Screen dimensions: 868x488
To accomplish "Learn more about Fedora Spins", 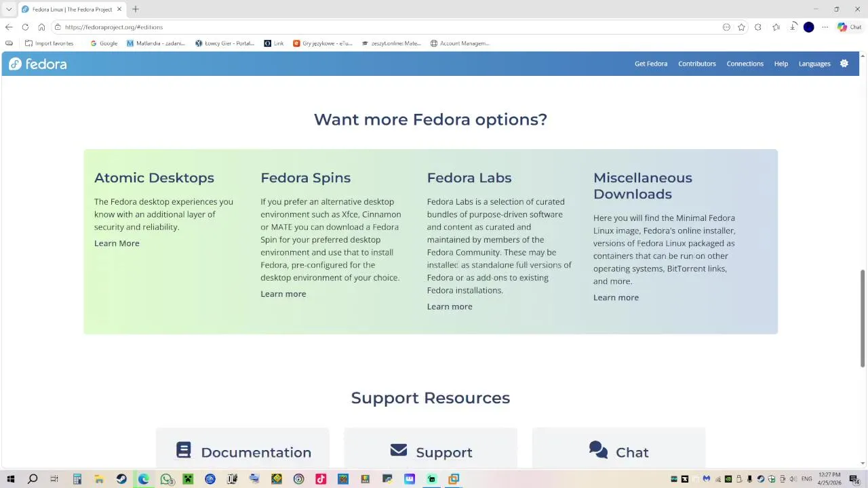I will (x=283, y=294).
